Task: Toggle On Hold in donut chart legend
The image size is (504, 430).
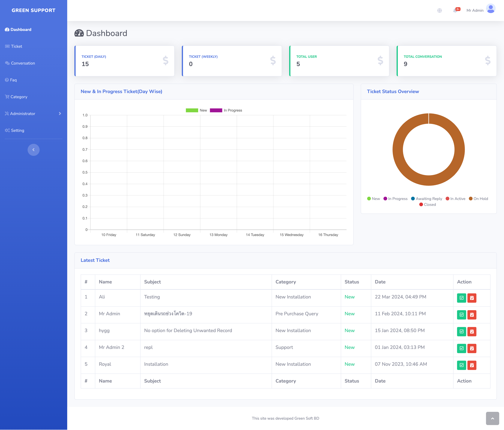Action: pyautogui.click(x=478, y=199)
